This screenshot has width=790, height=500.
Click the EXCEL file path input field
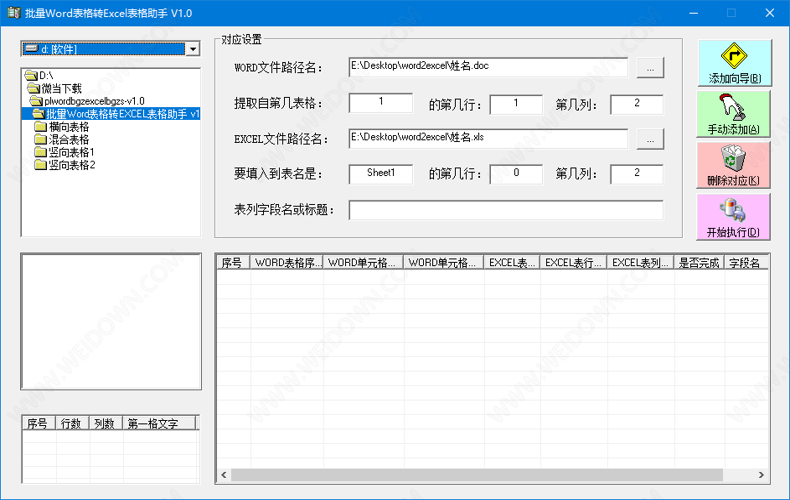(488, 139)
